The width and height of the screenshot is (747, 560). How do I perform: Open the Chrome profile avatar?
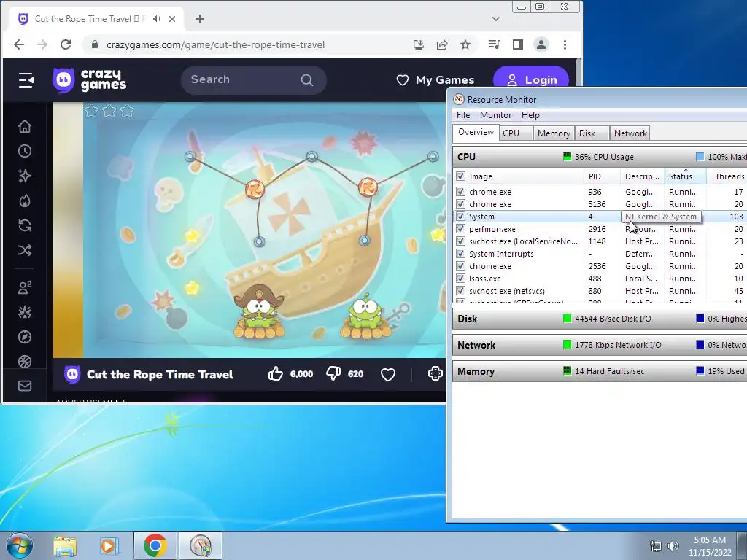541,44
